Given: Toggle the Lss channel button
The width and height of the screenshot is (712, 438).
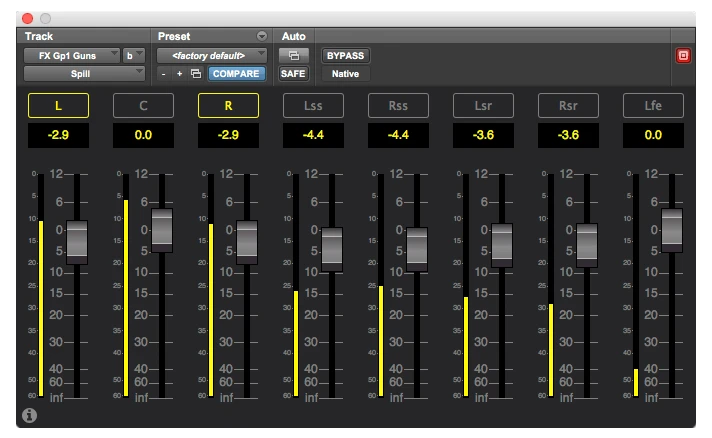Looking at the screenshot, I should [313, 105].
